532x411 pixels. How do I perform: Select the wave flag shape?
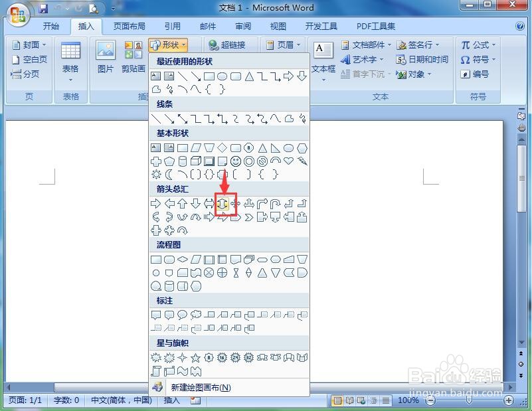coord(182,371)
